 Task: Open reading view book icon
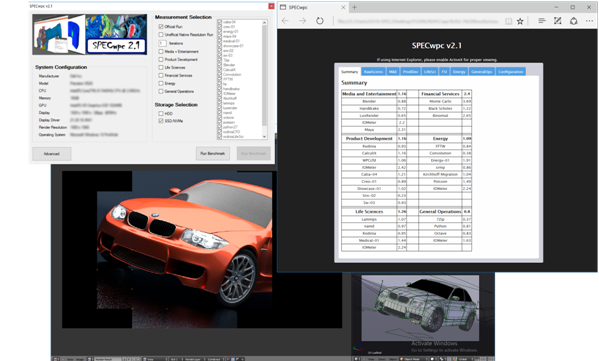coord(508,21)
